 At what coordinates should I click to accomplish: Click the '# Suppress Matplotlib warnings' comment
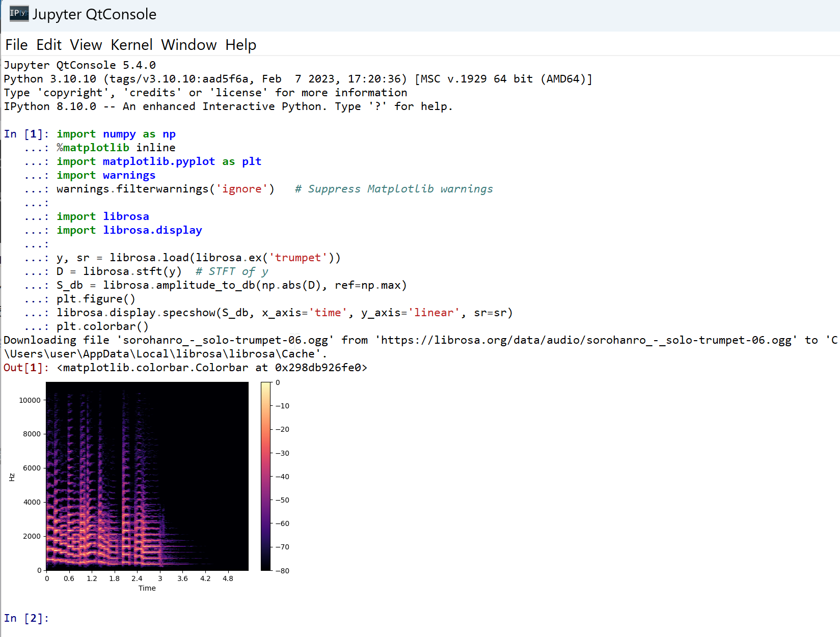point(394,189)
